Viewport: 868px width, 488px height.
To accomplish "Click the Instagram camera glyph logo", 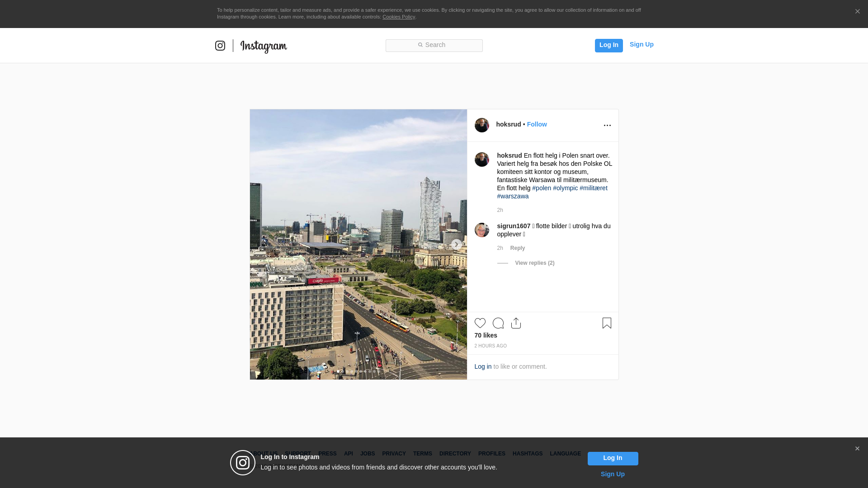I will click(x=220, y=46).
